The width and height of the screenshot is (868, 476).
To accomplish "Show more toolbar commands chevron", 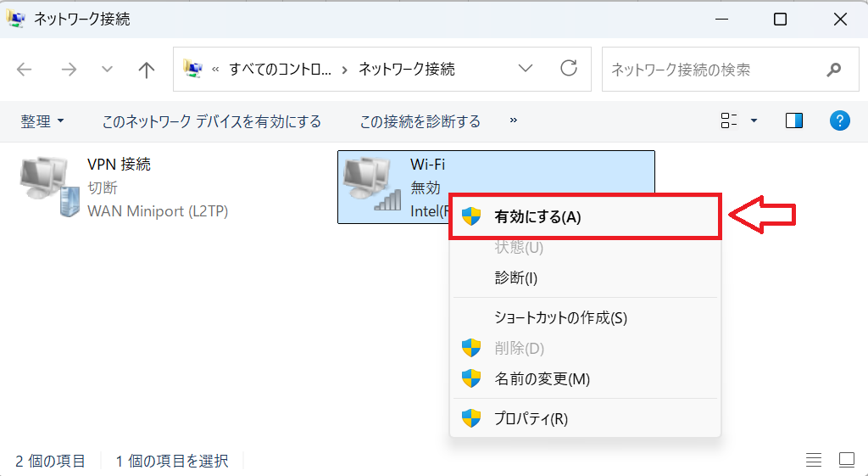I will coord(514,121).
